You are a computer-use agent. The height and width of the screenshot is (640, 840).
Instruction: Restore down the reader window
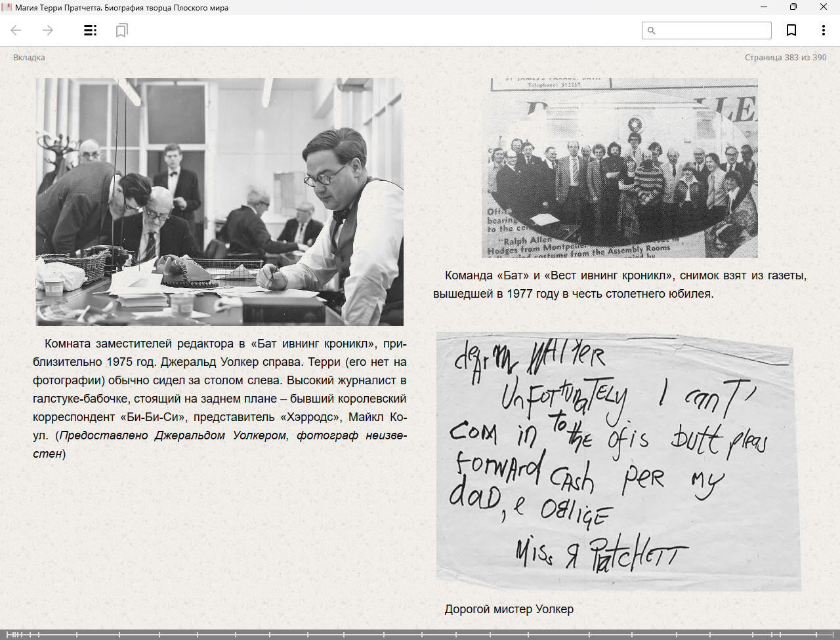click(x=793, y=7)
